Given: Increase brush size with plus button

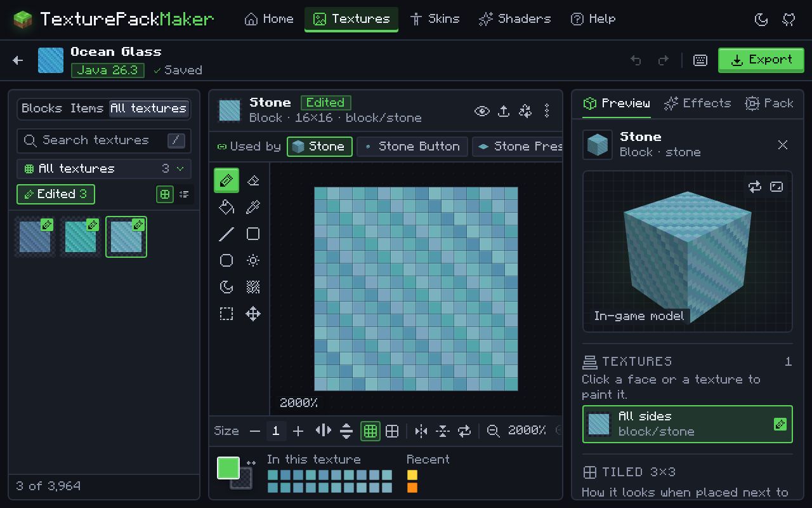Looking at the screenshot, I should [x=298, y=431].
